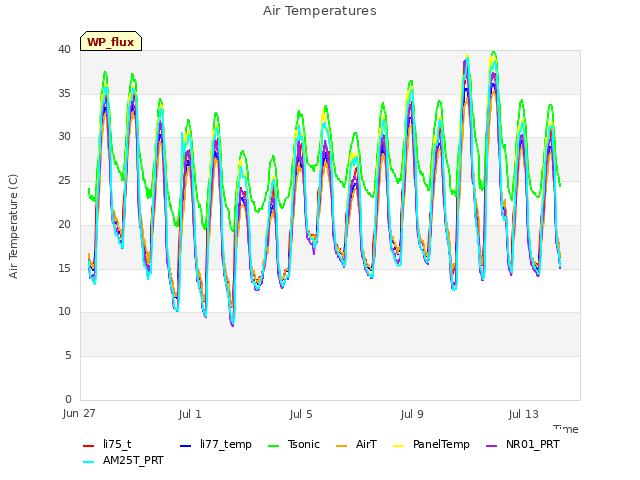Toggle the PanelTemp legend entry
This screenshot has height=480, width=640.
[x=431, y=444]
